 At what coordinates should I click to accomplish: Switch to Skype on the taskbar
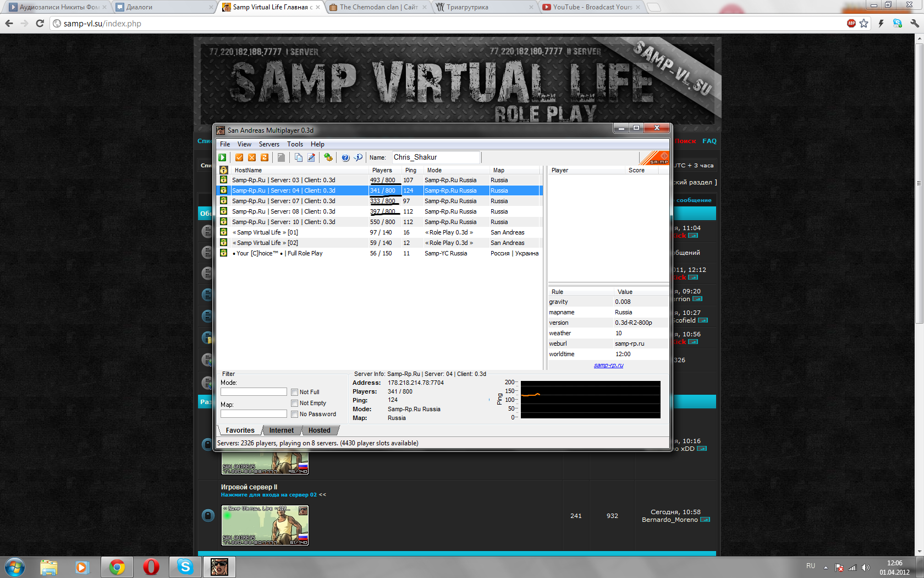[x=185, y=567]
